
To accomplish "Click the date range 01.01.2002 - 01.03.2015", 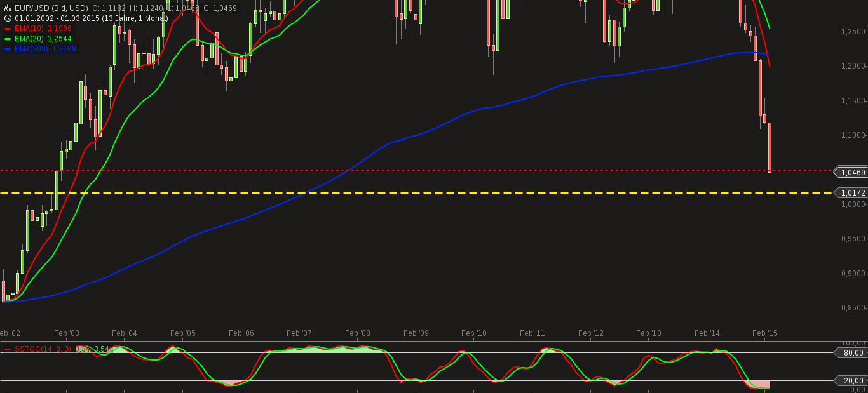I will pyautogui.click(x=57, y=18).
